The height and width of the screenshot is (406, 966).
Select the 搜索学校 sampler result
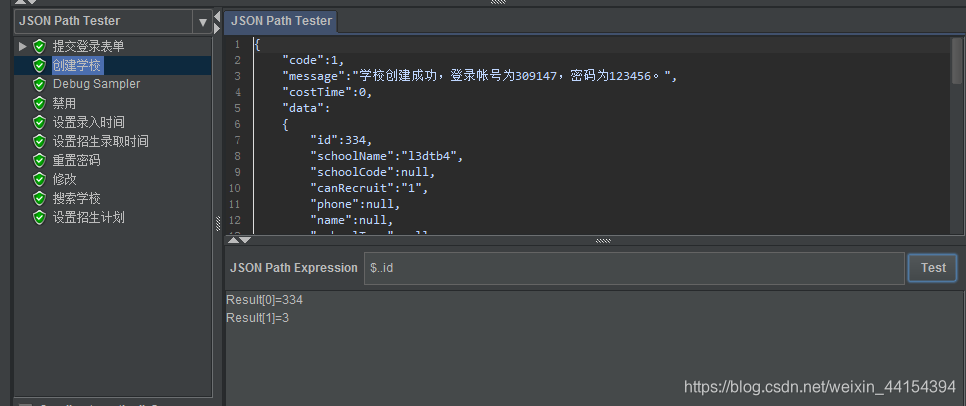(x=76, y=199)
